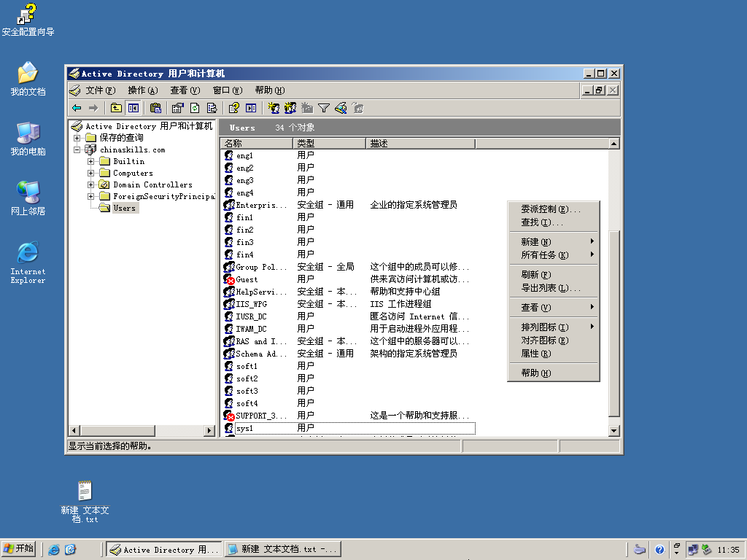Image resolution: width=747 pixels, height=560 pixels.
Task: Open the 新建(N) submenu in the context menu
Action: tap(553, 242)
